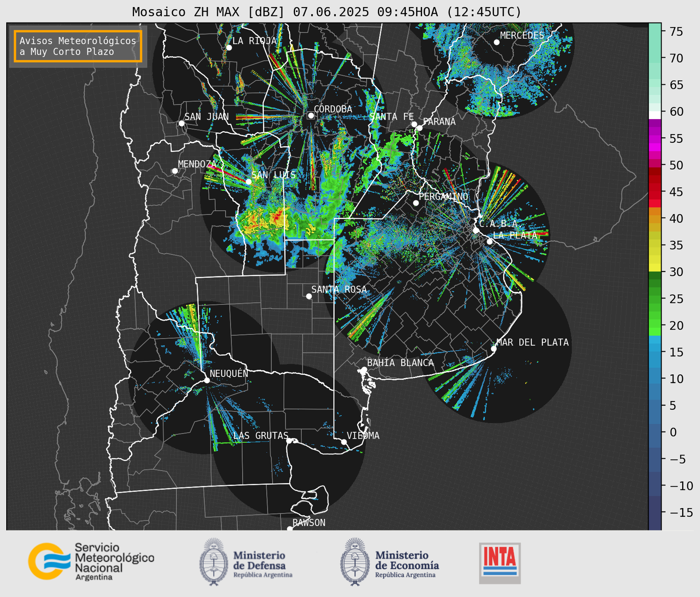Click the MAR DEL PLATA label
This screenshot has height=597, width=700.
pyautogui.click(x=533, y=343)
